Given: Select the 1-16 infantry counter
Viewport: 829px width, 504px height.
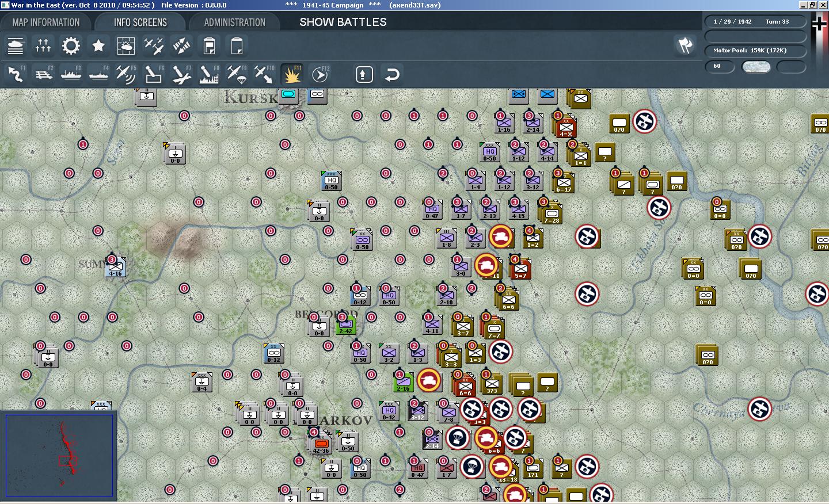Looking at the screenshot, I should point(504,124).
